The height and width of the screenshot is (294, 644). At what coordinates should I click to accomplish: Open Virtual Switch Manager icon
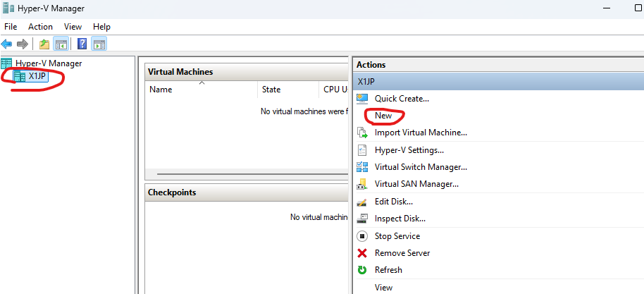(362, 167)
